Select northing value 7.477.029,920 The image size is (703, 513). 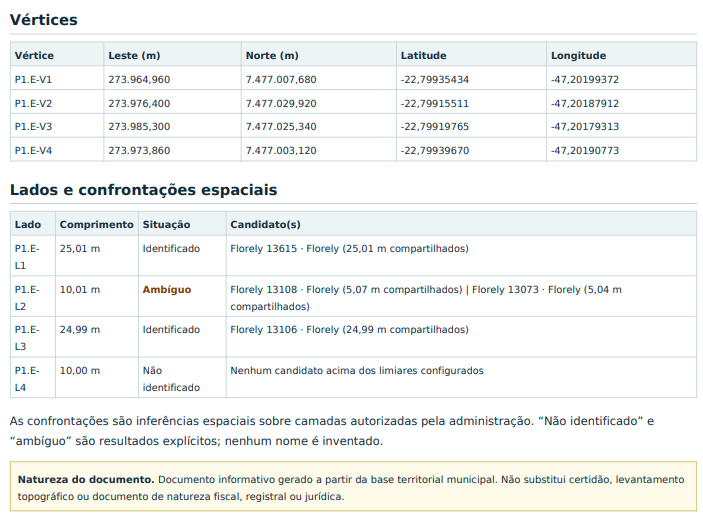(x=281, y=103)
